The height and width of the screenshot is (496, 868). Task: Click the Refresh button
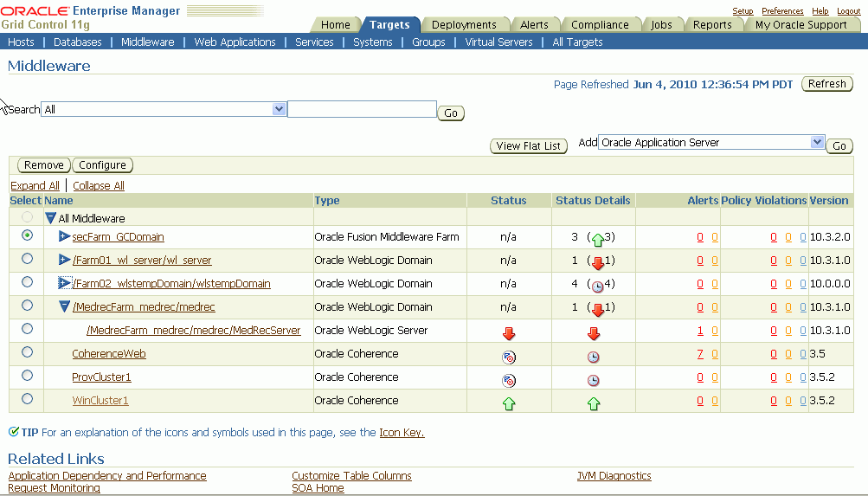click(x=827, y=84)
